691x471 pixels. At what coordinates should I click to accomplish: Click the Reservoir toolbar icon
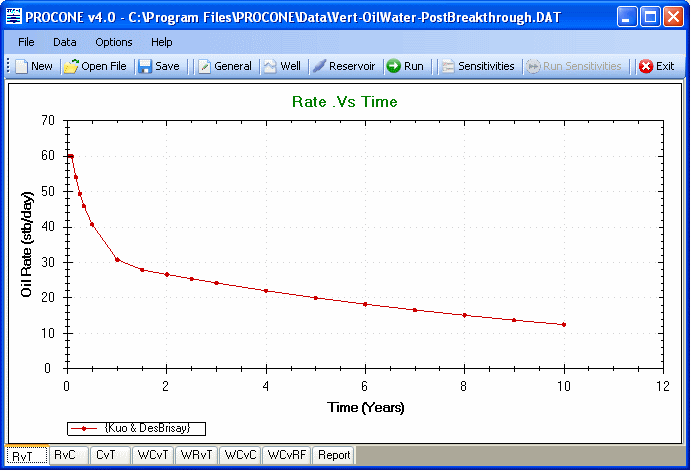[x=319, y=66]
